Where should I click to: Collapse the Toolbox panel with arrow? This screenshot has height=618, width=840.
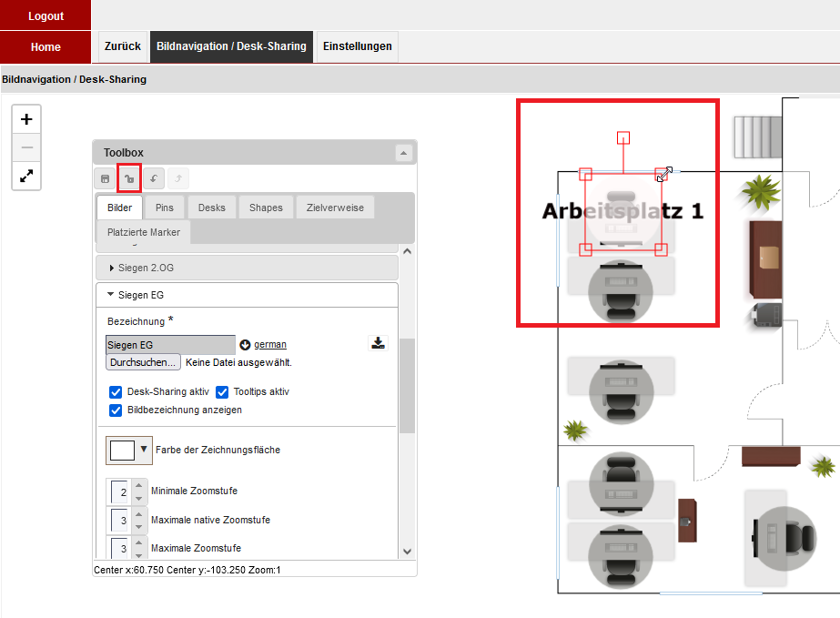point(403,153)
